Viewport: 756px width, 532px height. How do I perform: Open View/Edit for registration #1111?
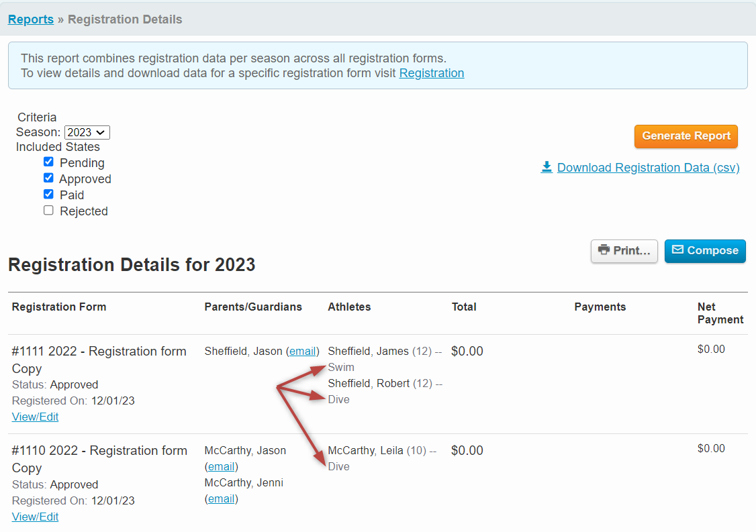click(35, 417)
